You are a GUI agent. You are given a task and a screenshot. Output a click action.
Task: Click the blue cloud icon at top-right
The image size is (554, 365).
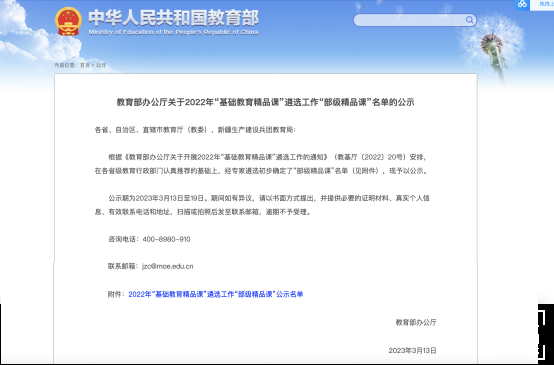522,4
